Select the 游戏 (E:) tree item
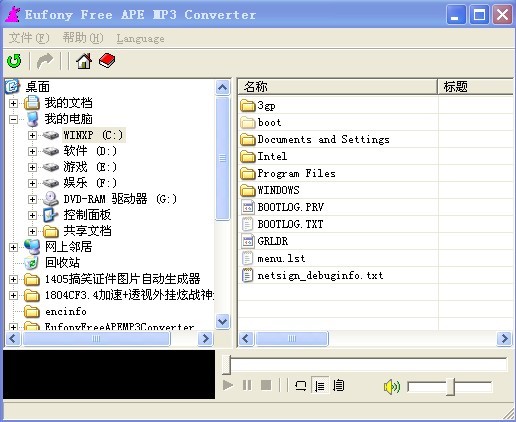The image size is (516, 422). 90,167
